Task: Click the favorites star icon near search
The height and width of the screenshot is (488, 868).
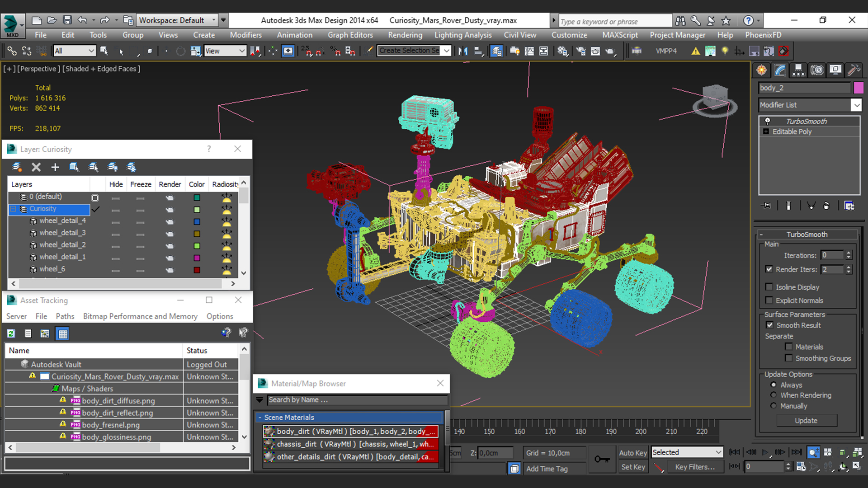Action: (726, 20)
